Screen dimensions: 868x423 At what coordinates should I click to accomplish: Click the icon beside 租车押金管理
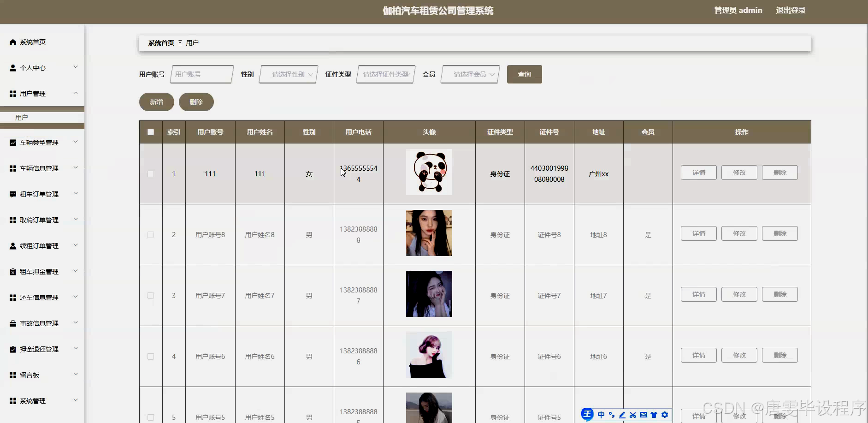coord(13,272)
